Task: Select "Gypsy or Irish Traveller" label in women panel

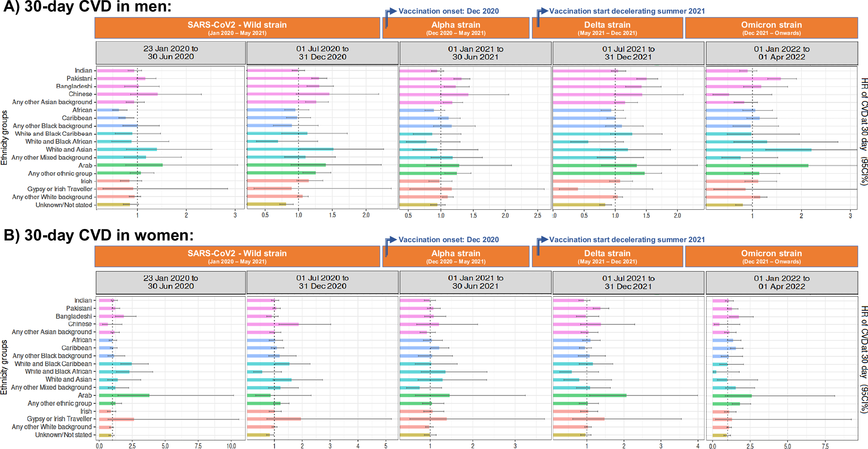Action: (59, 419)
